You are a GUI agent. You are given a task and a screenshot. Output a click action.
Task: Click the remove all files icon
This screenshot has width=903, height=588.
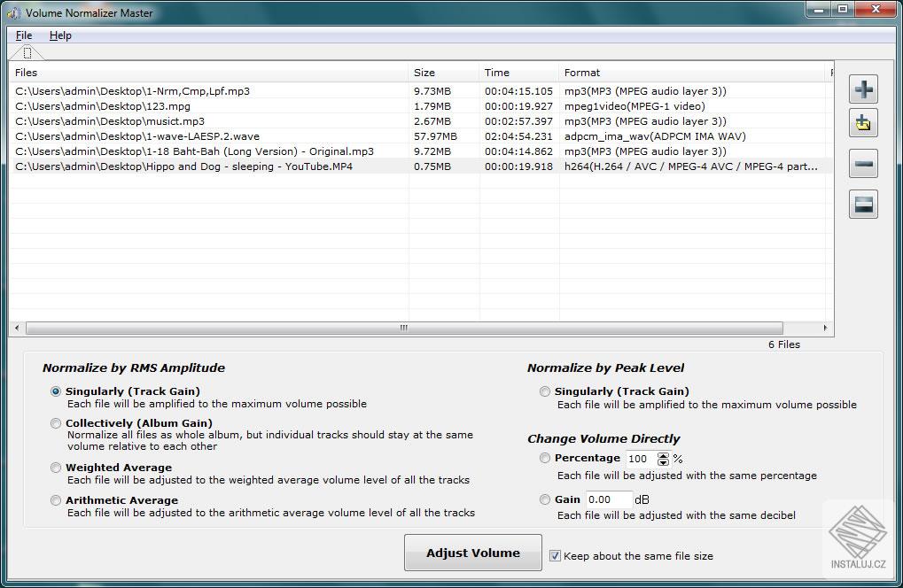click(x=862, y=204)
